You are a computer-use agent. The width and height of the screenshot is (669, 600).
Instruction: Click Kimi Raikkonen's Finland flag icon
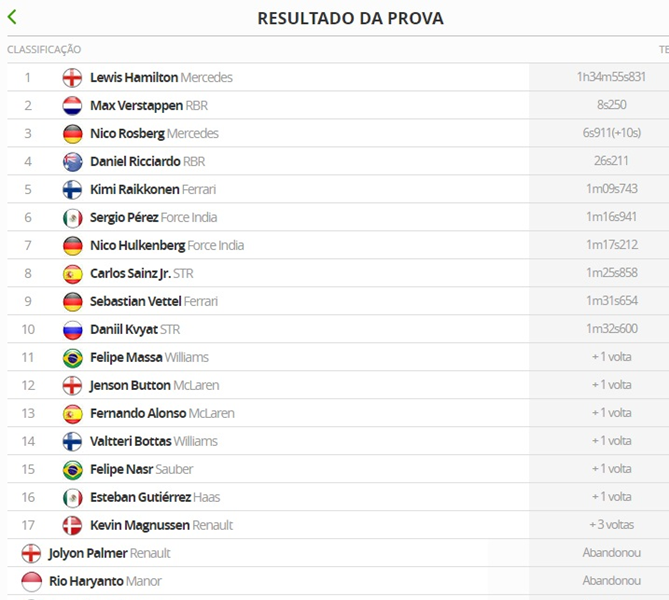point(72,189)
